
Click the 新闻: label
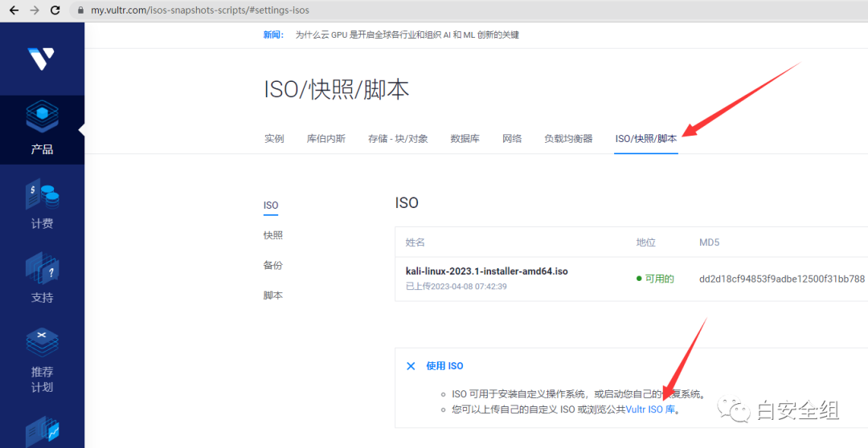click(273, 35)
